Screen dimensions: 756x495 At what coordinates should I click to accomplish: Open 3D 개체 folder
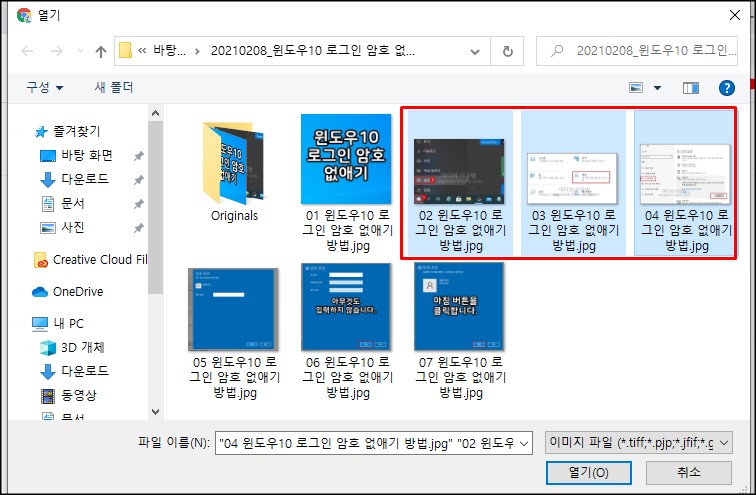(x=72, y=348)
